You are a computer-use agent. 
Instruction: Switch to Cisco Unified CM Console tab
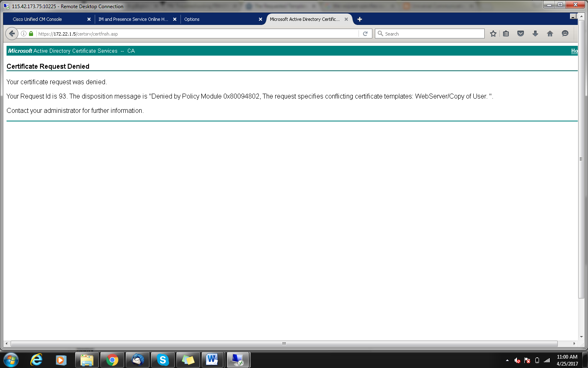click(x=49, y=19)
